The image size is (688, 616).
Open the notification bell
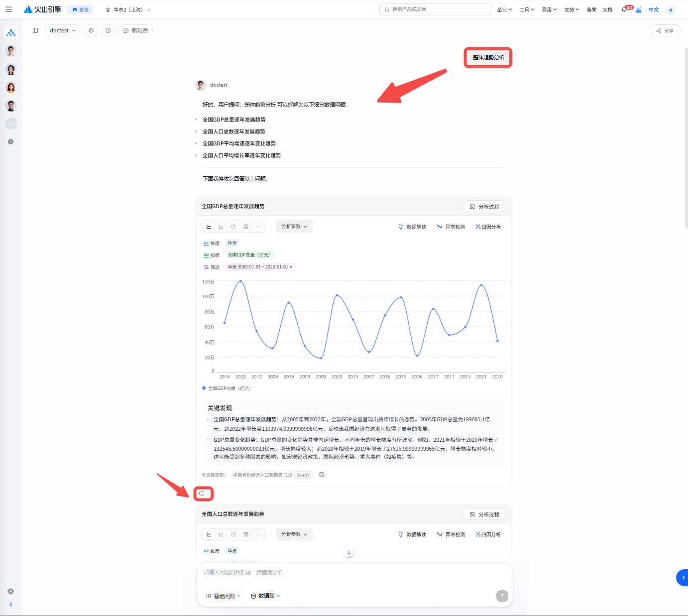pos(624,9)
